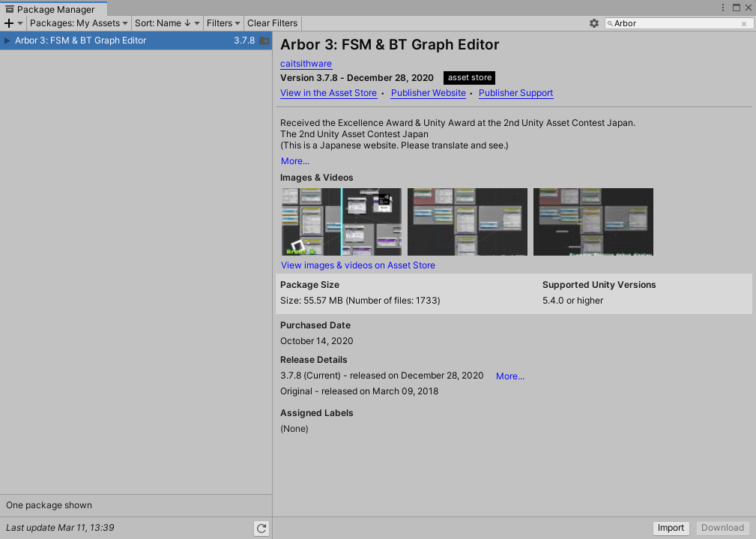Click the Last update Mar 11, 13:39 text
Viewport: 756px width, 539px height.
click(60, 528)
